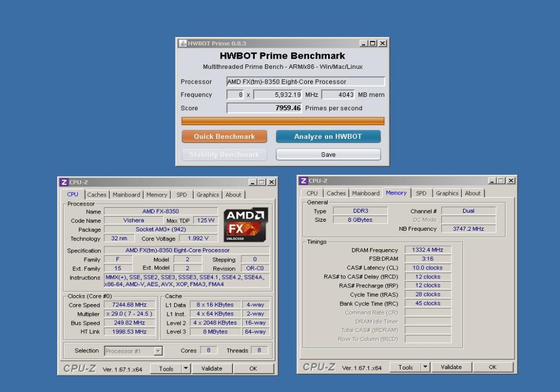The height and width of the screenshot is (392, 560).
Task: Open Caches tab in right CPU-Z window
Action: (336, 193)
